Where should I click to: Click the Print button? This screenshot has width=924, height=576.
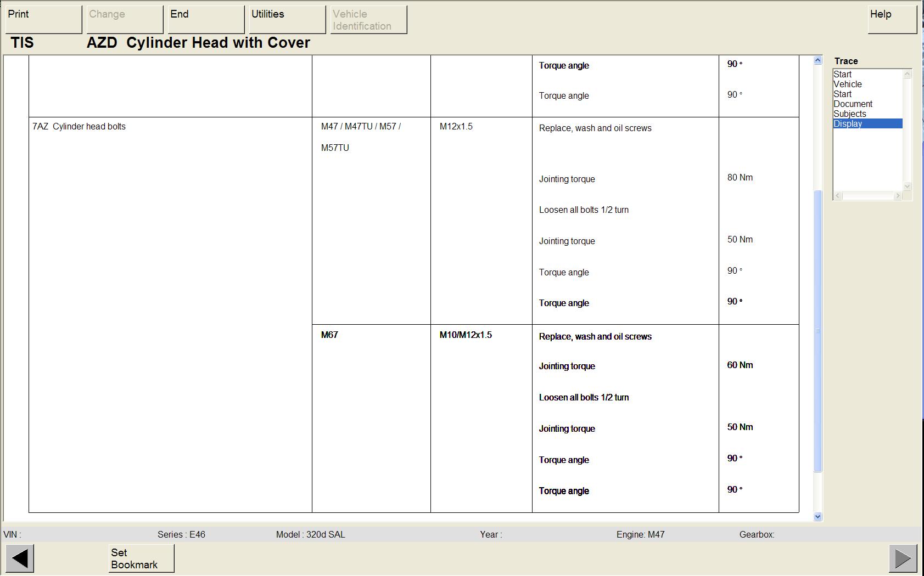click(44, 20)
